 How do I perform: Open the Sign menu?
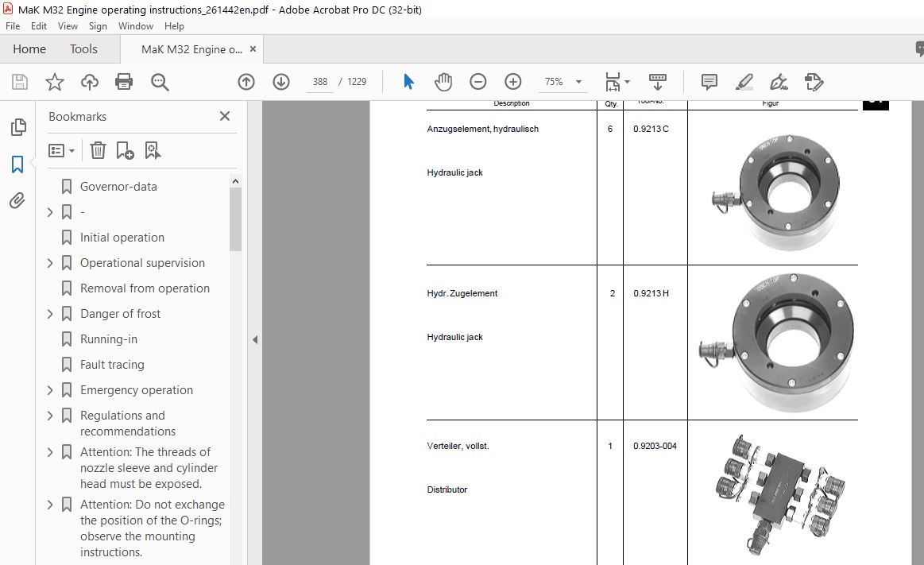(98, 26)
